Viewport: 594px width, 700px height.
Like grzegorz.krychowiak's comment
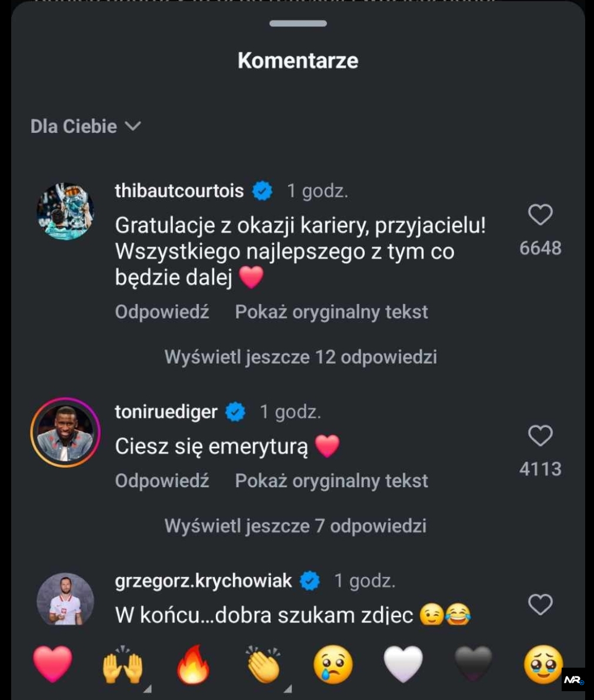pyautogui.click(x=540, y=605)
